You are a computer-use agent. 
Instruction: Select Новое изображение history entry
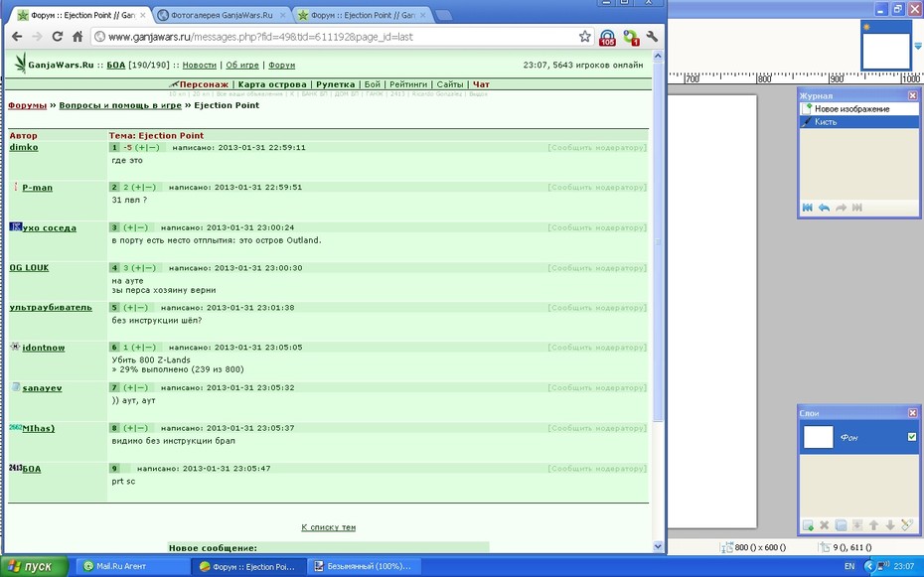pos(858,109)
